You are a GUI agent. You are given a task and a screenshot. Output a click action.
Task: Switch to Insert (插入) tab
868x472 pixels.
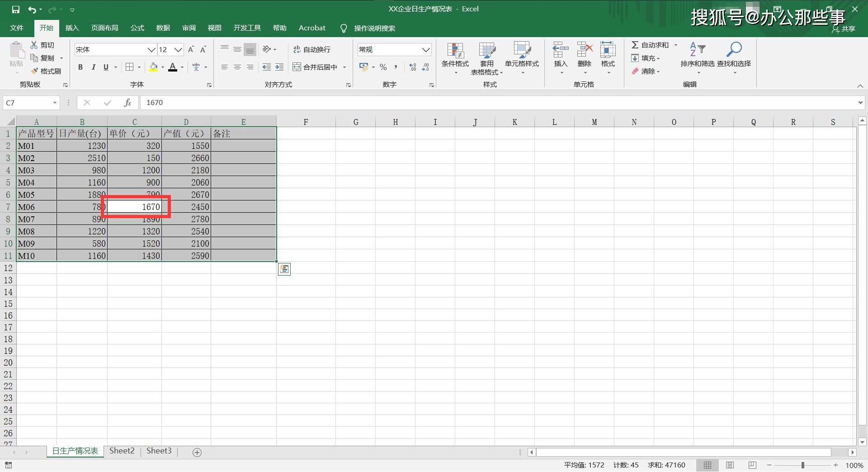point(72,28)
